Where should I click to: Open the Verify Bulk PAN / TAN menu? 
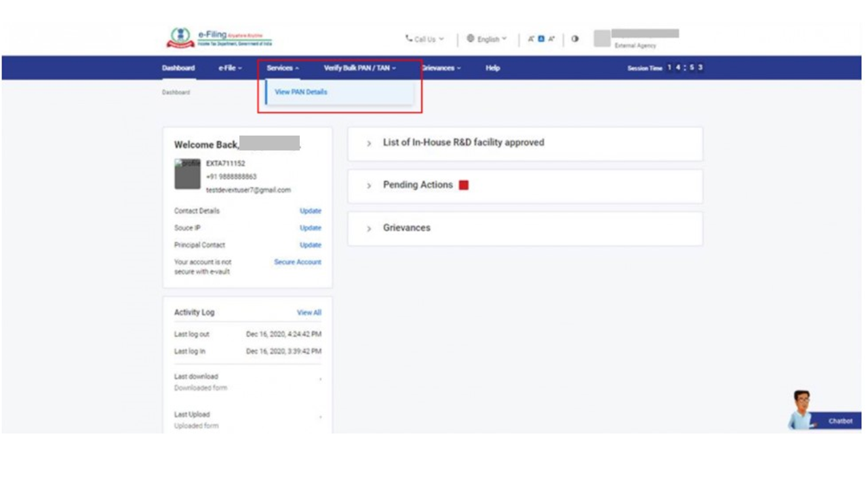tap(359, 68)
